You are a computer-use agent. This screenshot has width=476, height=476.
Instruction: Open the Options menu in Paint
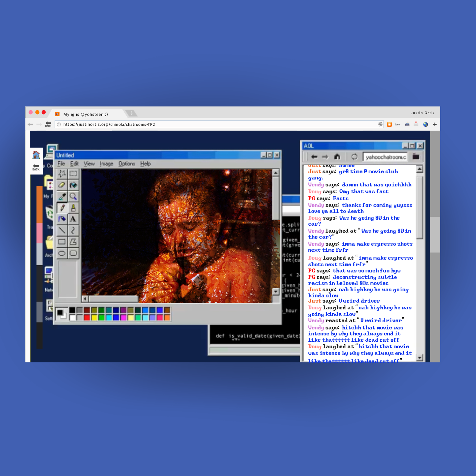[126, 164]
